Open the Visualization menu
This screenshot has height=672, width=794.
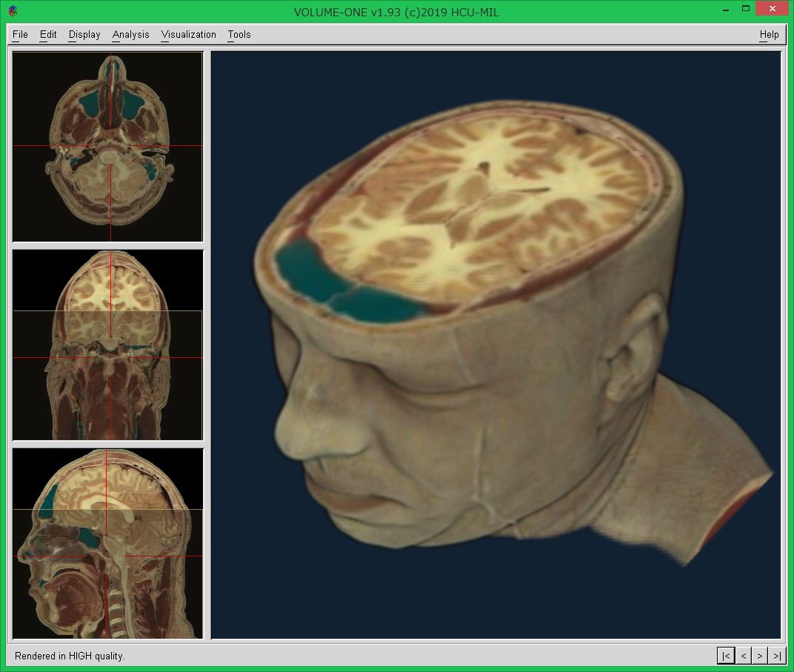point(188,34)
